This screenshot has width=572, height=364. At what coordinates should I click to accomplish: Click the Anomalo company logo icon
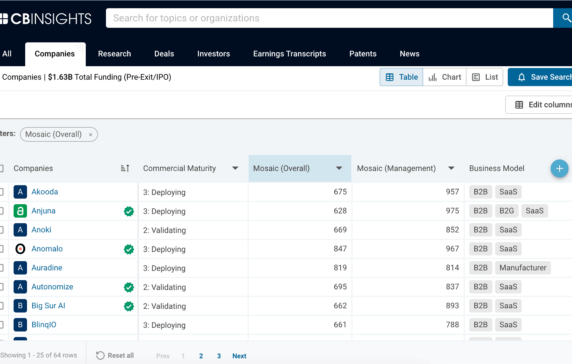point(20,249)
